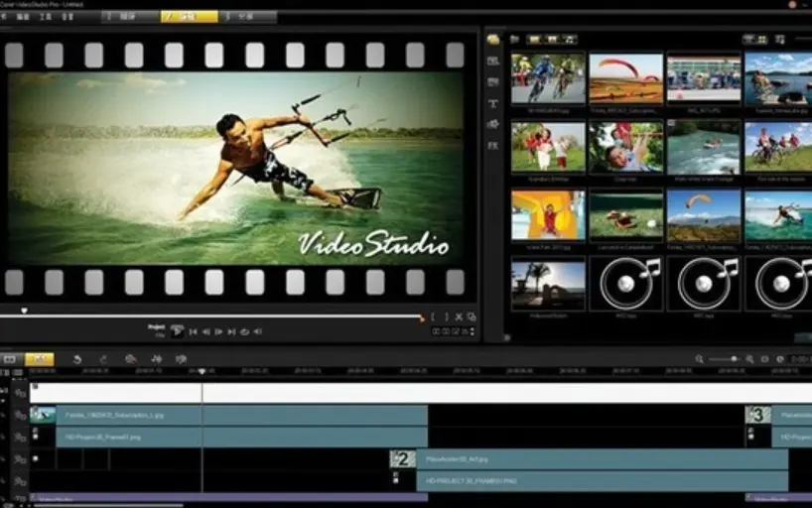Click the fourth overlay track icon
The width and height of the screenshot is (812, 508).
pyautogui.click(x=20, y=481)
